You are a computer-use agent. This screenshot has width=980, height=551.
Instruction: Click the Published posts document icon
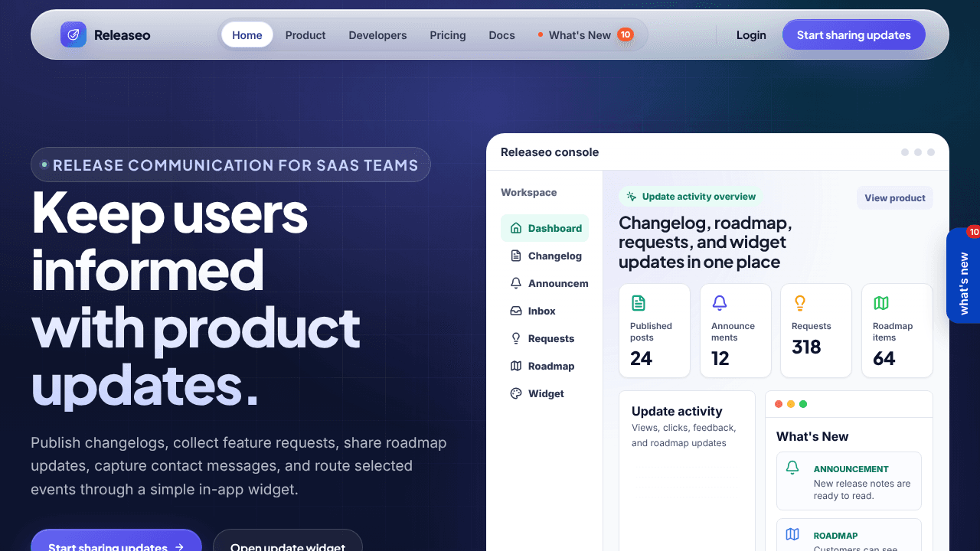(639, 303)
